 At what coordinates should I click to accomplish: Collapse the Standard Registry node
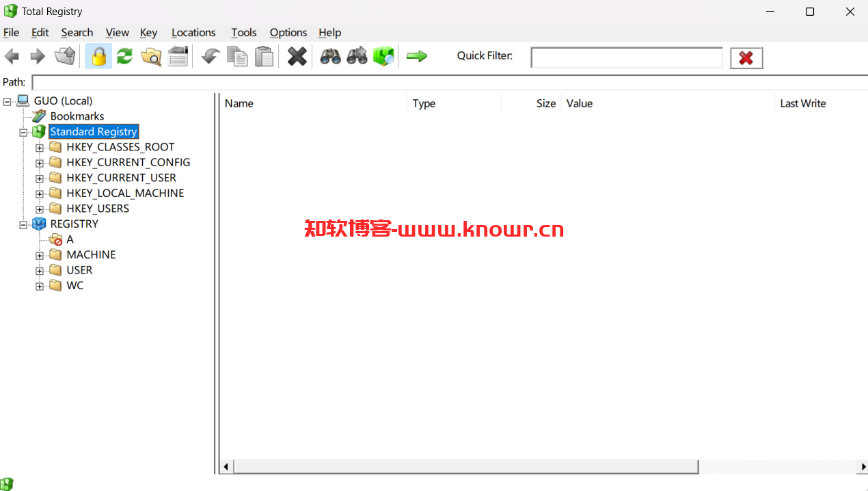pos(23,132)
